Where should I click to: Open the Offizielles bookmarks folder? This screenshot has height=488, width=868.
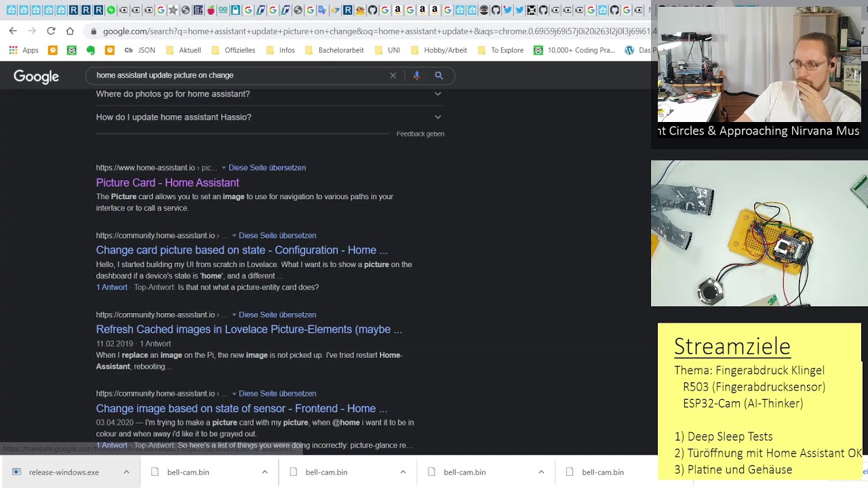click(233, 50)
